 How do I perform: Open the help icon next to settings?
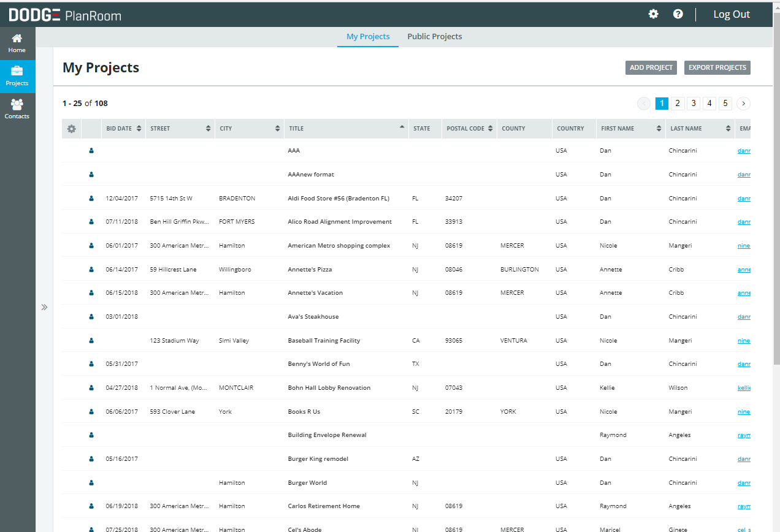click(678, 13)
